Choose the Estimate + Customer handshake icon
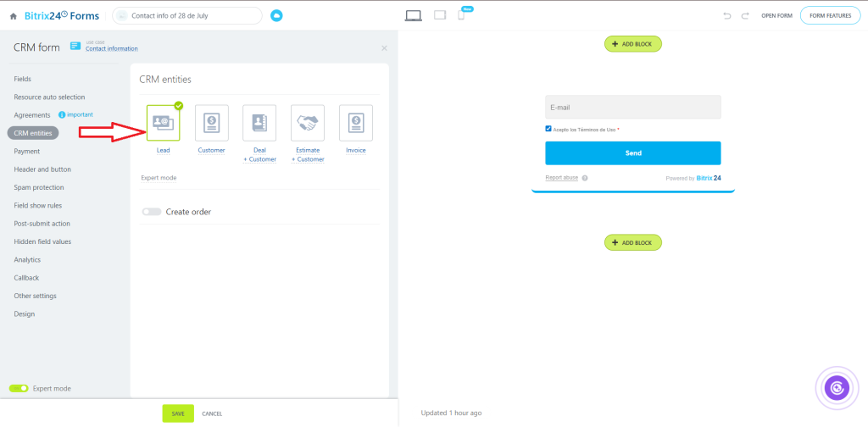 [308, 124]
